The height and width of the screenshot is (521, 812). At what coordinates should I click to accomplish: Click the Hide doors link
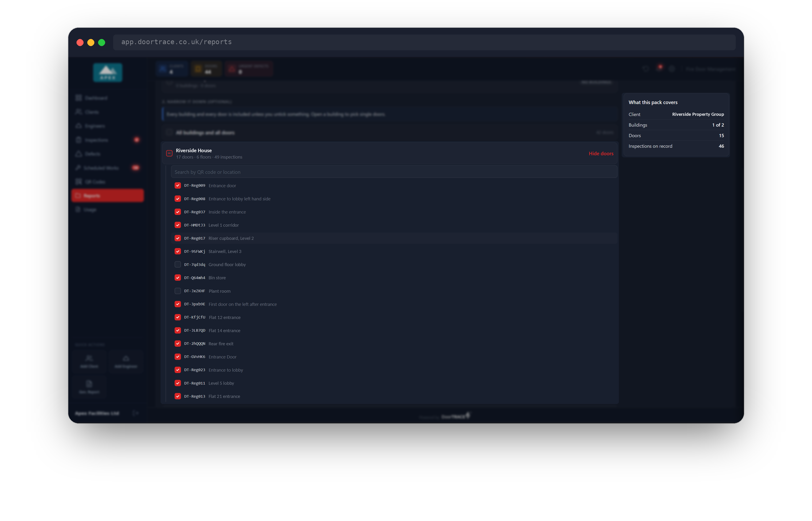[601, 154]
